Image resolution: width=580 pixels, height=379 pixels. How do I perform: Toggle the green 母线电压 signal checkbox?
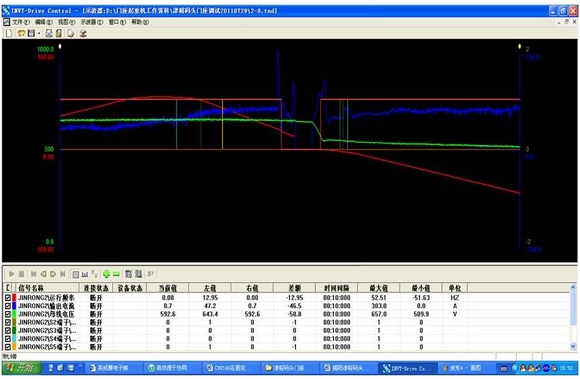pos(7,314)
